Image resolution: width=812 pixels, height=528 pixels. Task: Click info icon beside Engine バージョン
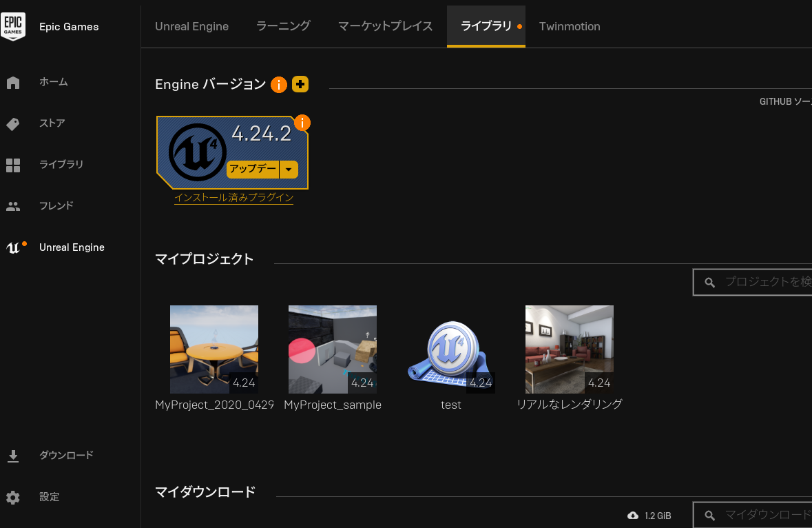279,85
